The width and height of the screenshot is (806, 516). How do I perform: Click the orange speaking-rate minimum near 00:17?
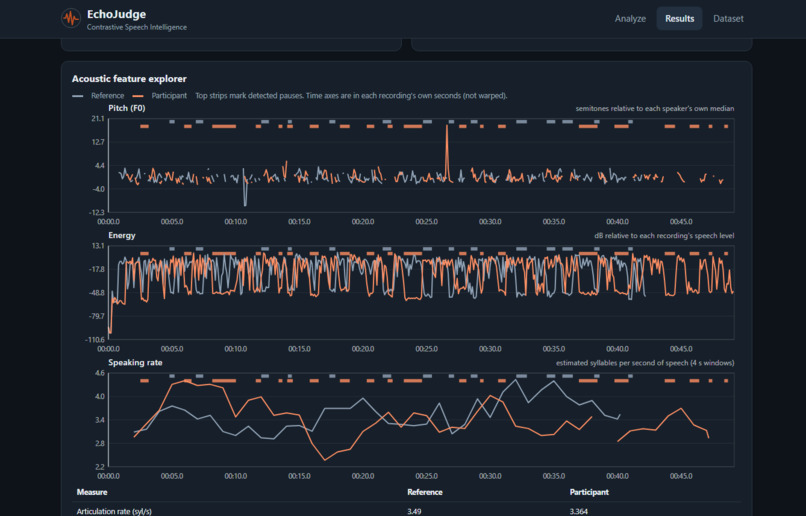tap(325, 459)
